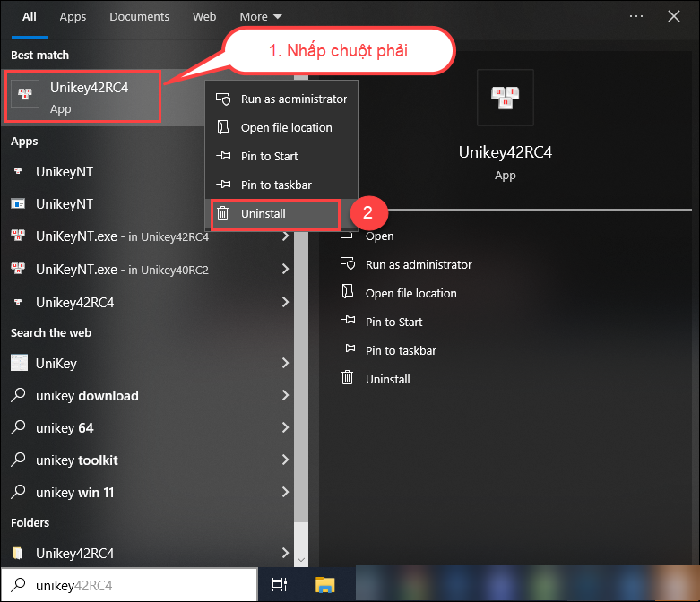Click the icon of UniKeyNT.exe in Unikey40RC2
Screen dimensions: 700x602
pyautogui.click(x=18, y=268)
